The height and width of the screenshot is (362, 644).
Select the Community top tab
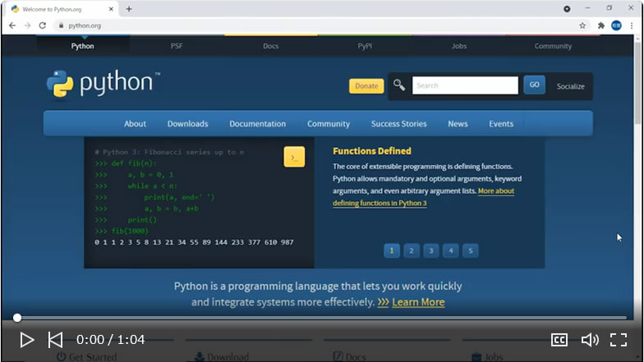(x=553, y=46)
